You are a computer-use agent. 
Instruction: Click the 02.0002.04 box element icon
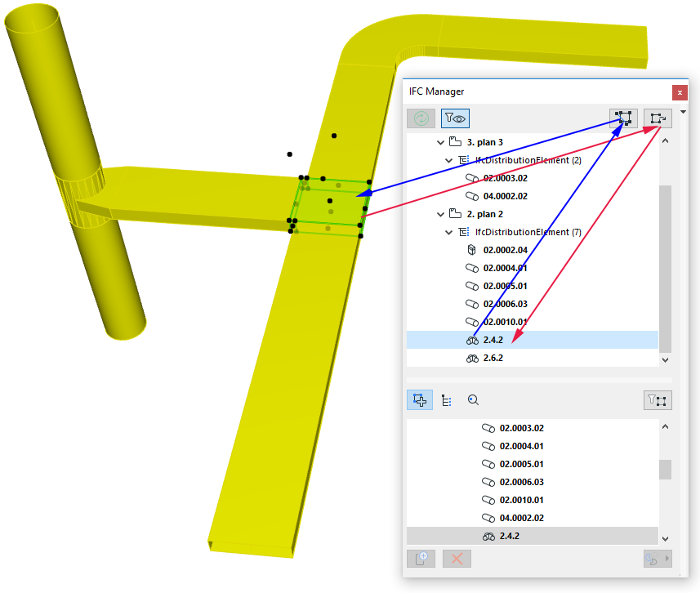(x=472, y=250)
